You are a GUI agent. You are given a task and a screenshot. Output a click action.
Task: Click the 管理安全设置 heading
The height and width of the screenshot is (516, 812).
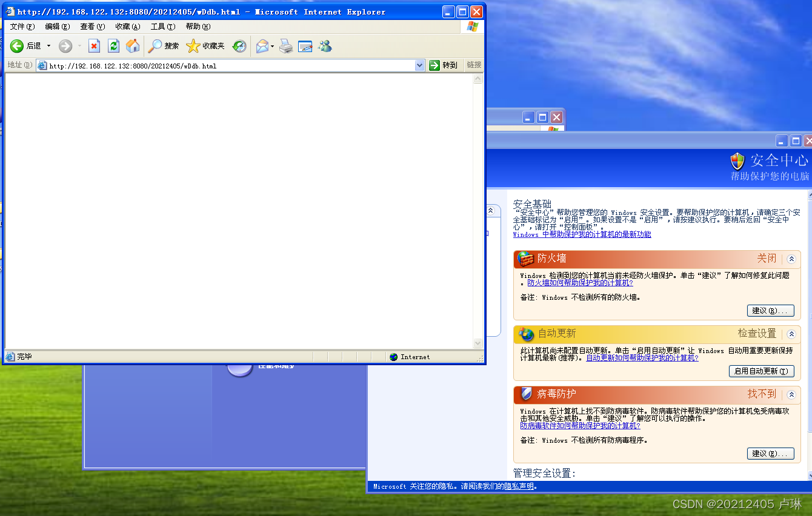point(544,473)
